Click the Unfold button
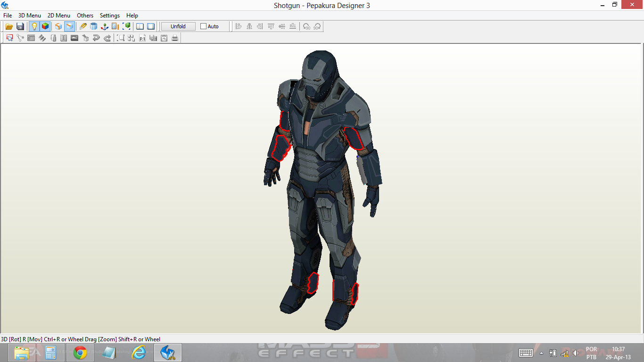Screen dimensions: 644x362 click(178, 26)
